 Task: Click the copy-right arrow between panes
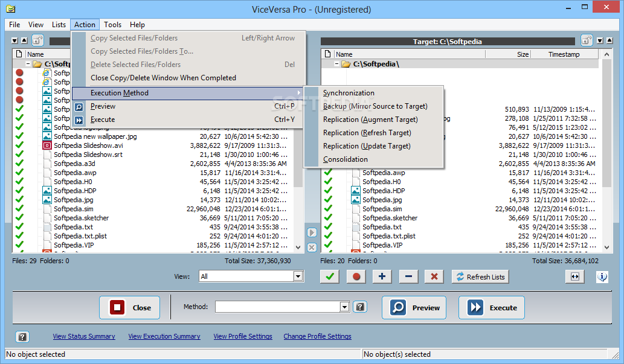coord(312,233)
